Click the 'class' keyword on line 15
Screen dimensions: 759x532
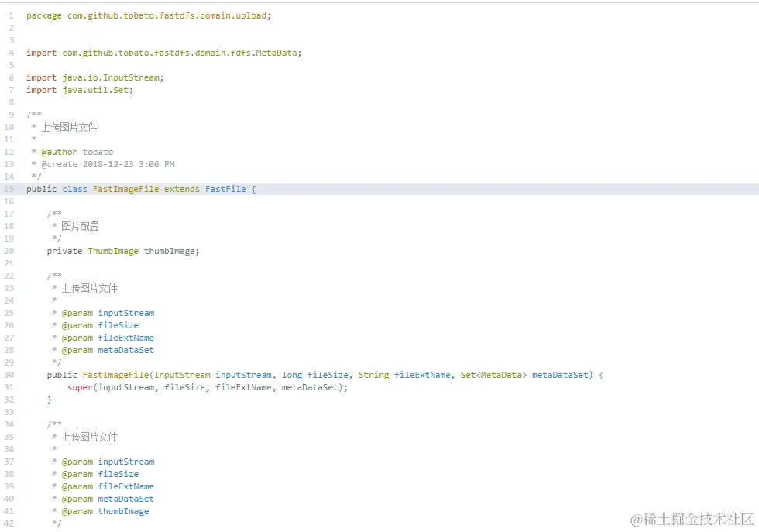click(x=74, y=189)
